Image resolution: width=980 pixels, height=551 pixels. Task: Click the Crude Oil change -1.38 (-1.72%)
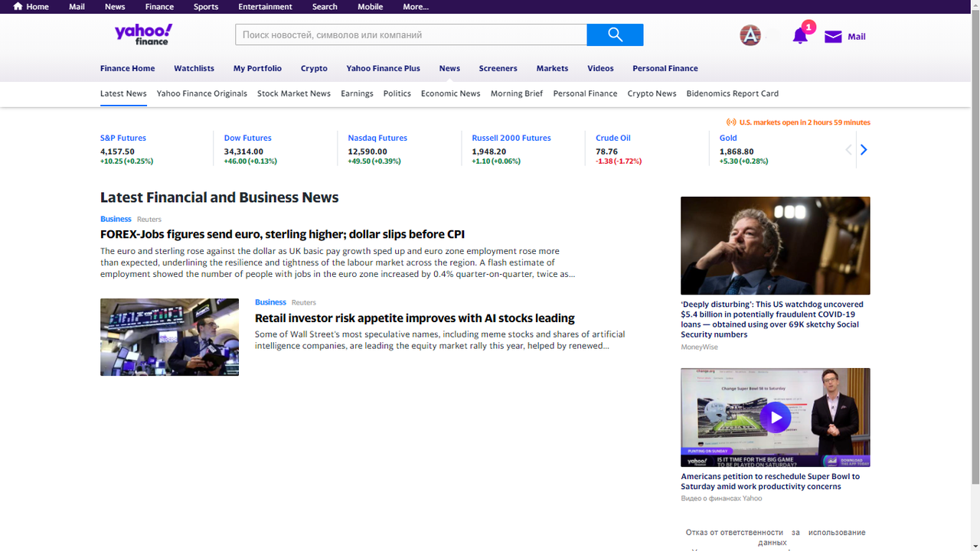(619, 161)
